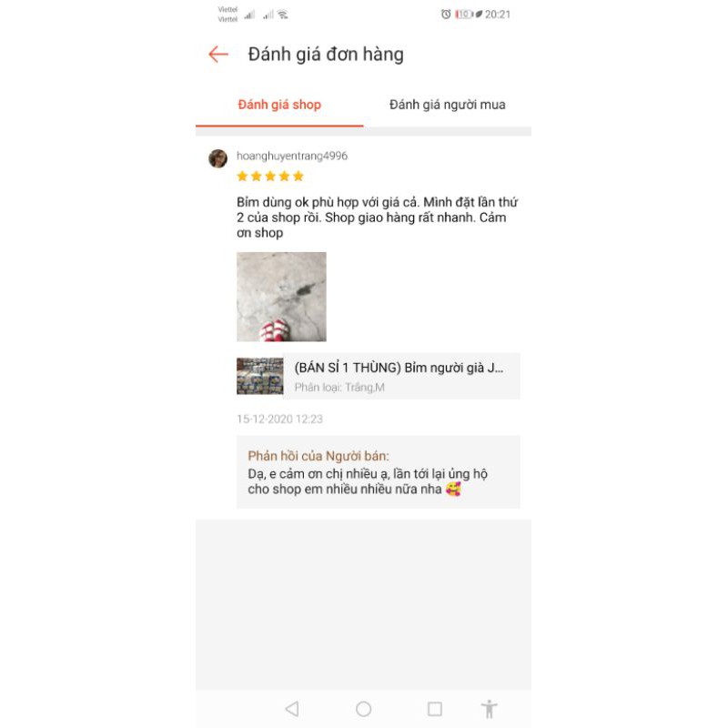Tap the review text paragraph
Viewport: 728px width, 728px height.
pyautogui.click(x=378, y=217)
